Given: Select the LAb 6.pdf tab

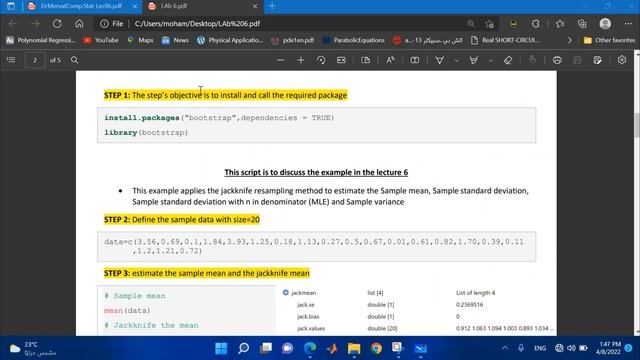Looking at the screenshot, I should click(173, 6).
